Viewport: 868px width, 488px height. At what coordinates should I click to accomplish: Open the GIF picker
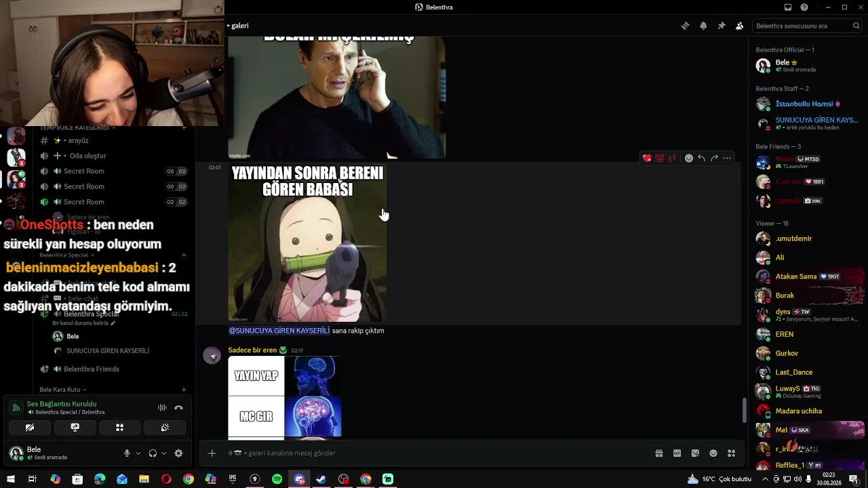pyautogui.click(x=677, y=453)
